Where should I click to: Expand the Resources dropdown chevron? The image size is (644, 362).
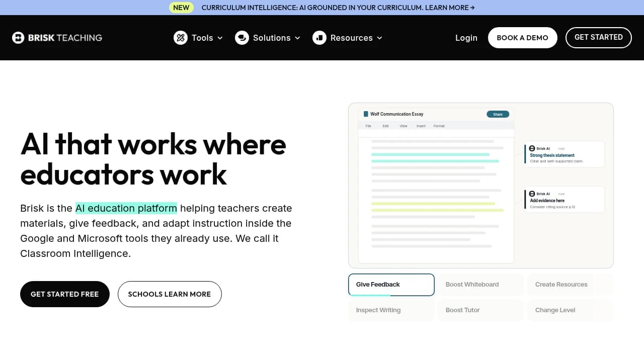(379, 38)
